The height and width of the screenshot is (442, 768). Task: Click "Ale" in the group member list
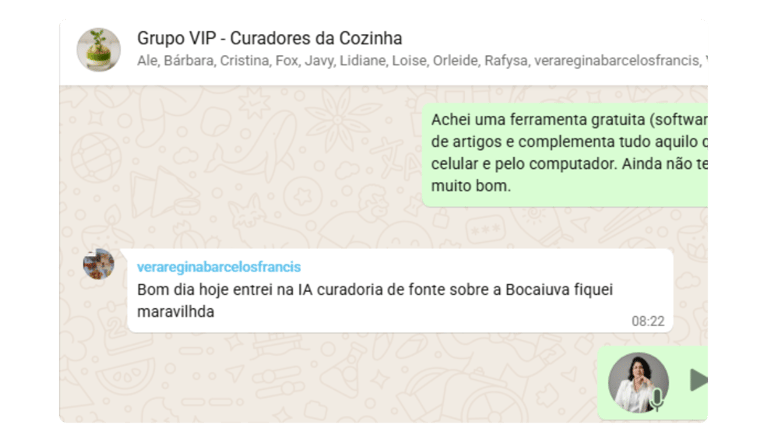(x=147, y=61)
